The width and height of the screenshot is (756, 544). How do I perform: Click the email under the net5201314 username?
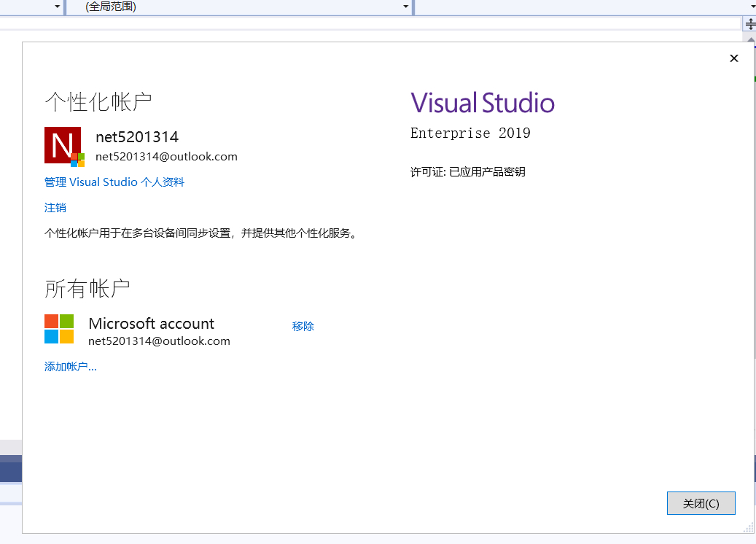166,157
